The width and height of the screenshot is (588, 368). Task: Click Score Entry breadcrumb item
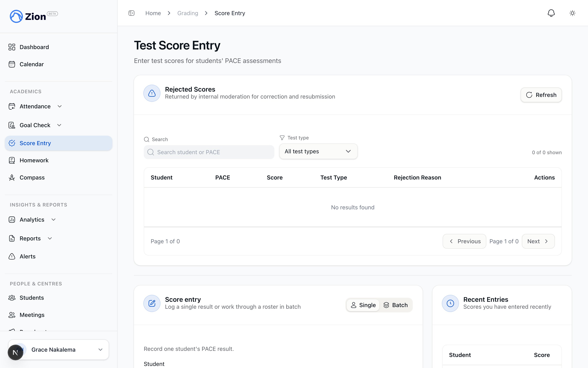[230, 13]
